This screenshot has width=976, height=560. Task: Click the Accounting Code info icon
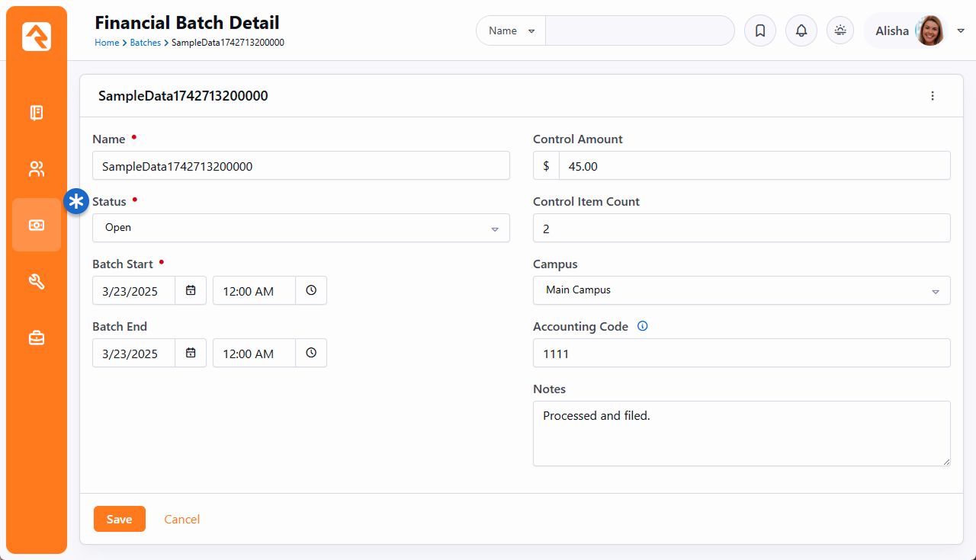[x=642, y=326]
